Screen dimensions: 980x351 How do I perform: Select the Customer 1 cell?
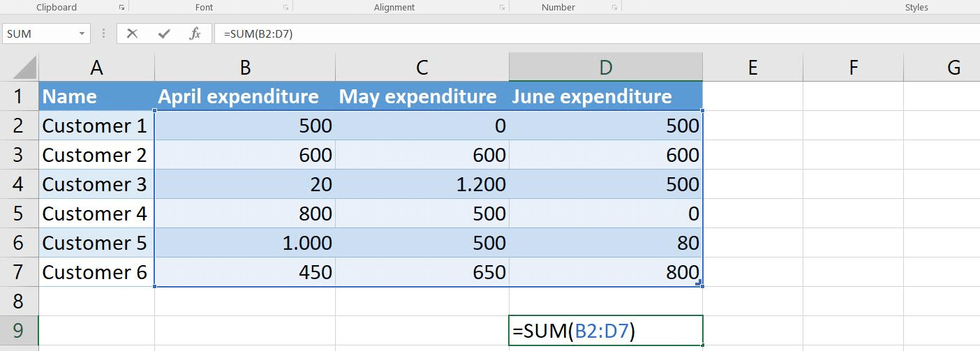96,126
